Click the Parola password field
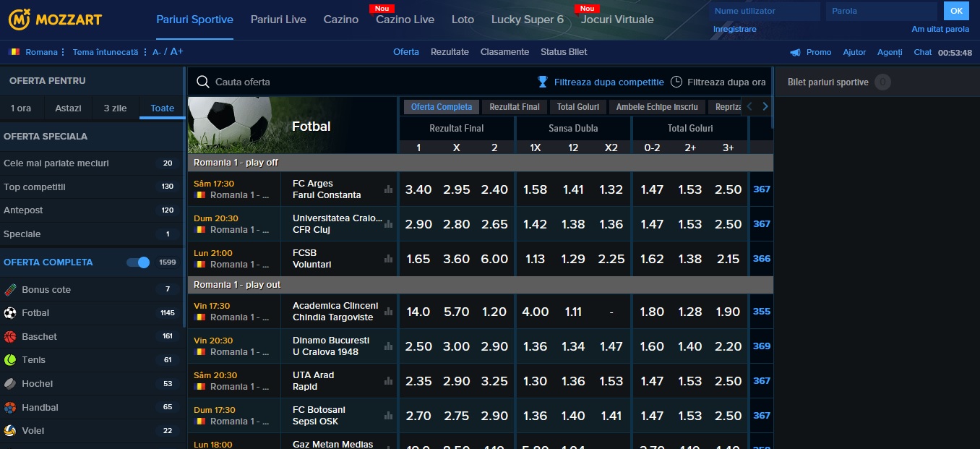This screenshot has width=980, height=449. point(882,11)
